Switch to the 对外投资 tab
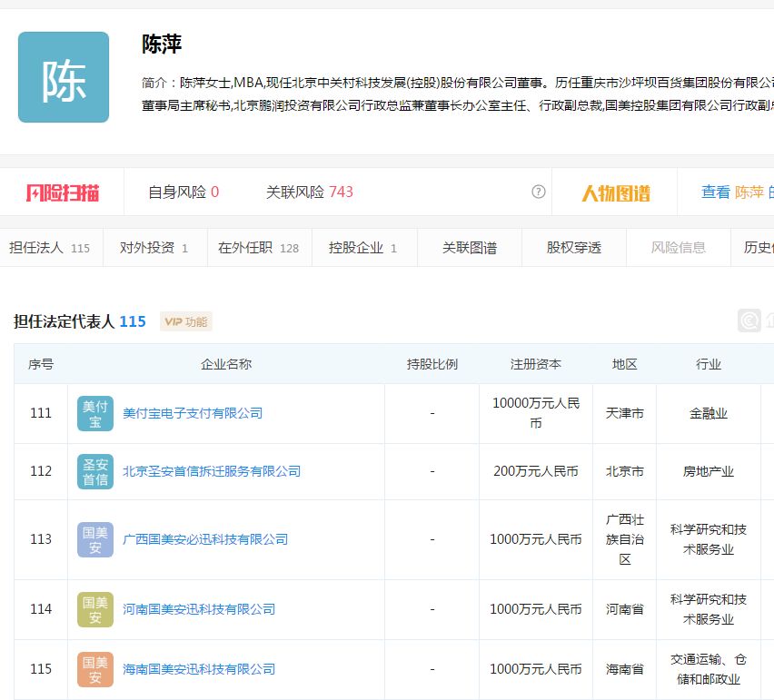 point(154,248)
